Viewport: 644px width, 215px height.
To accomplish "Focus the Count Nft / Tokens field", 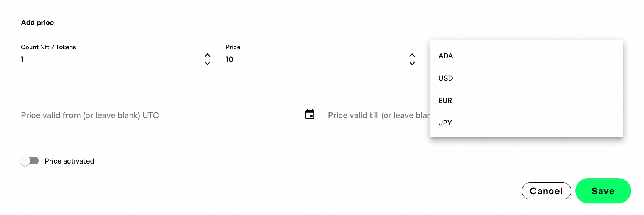I will [x=110, y=59].
